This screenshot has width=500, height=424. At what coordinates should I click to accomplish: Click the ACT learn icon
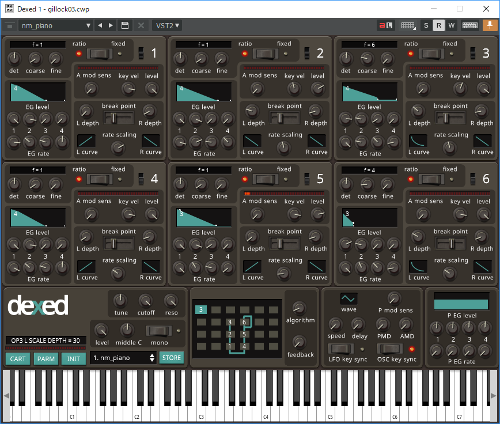(386, 25)
